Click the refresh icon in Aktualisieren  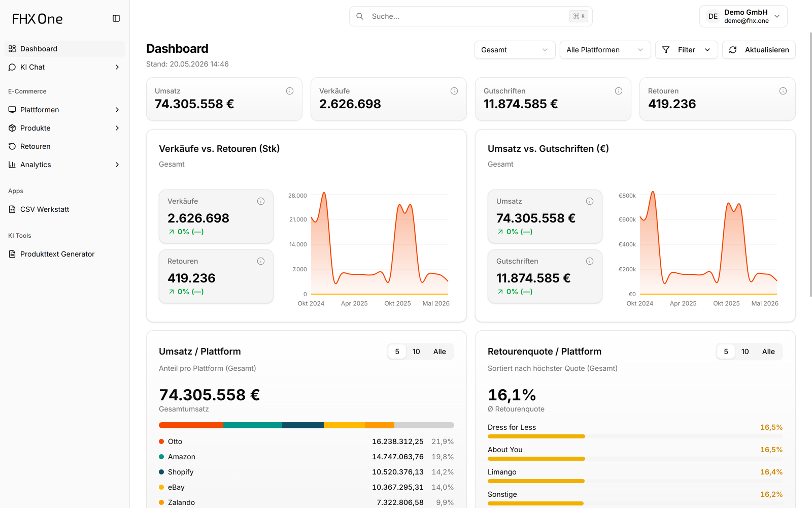pyautogui.click(x=733, y=50)
